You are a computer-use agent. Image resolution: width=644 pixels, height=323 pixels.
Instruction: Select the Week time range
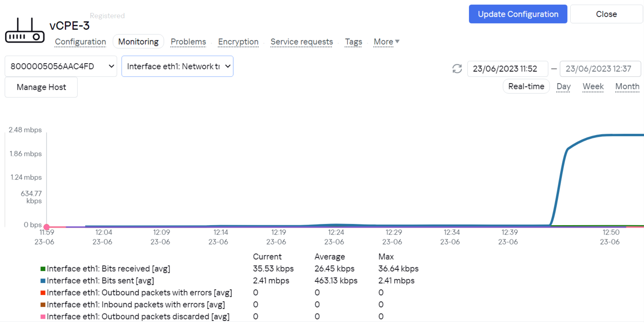coord(593,86)
